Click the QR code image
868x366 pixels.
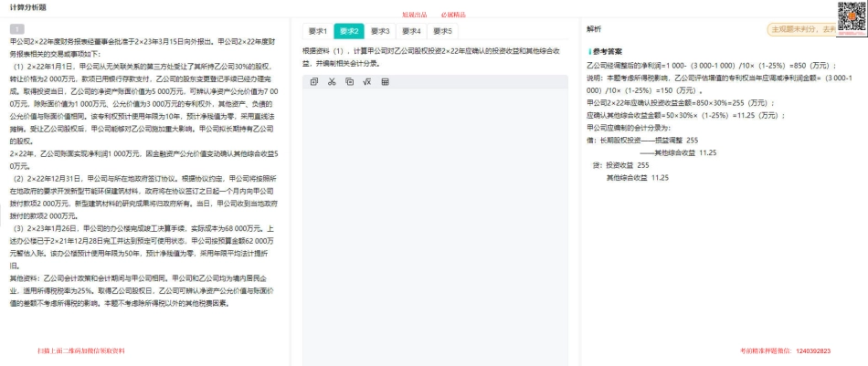tap(852, 16)
